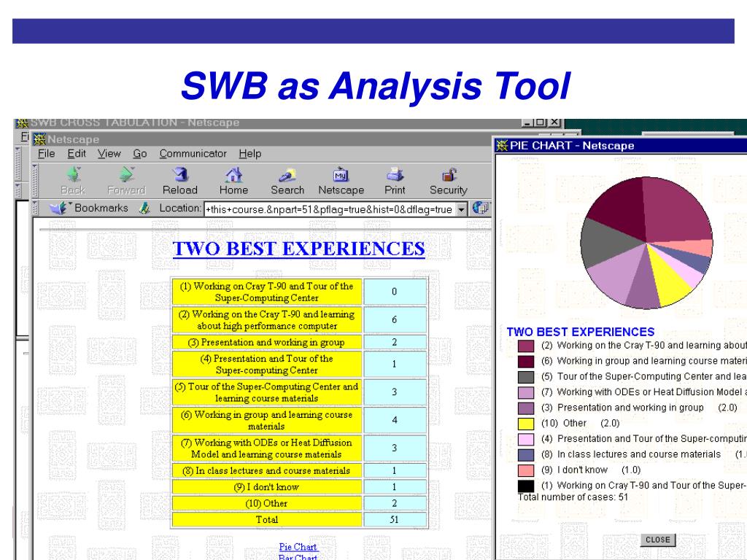Click legend swatch for (2) Working on the Cray T-90
This screenshot has width=747, height=560.
coord(526,346)
